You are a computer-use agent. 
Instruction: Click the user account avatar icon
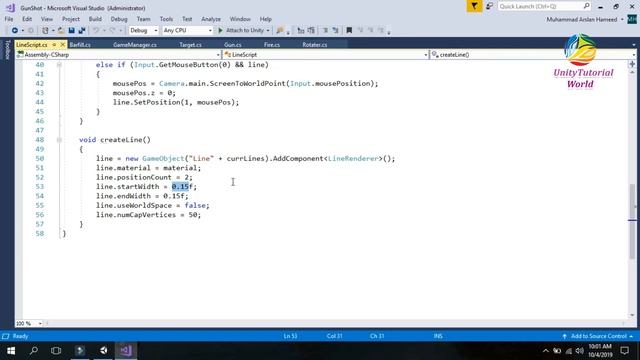(x=632, y=19)
